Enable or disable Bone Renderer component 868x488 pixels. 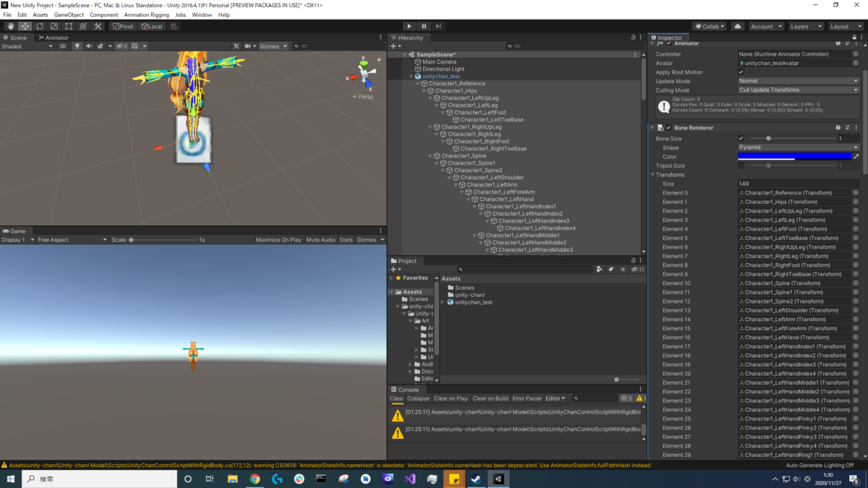pyautogui.click(x=669, y=127)
